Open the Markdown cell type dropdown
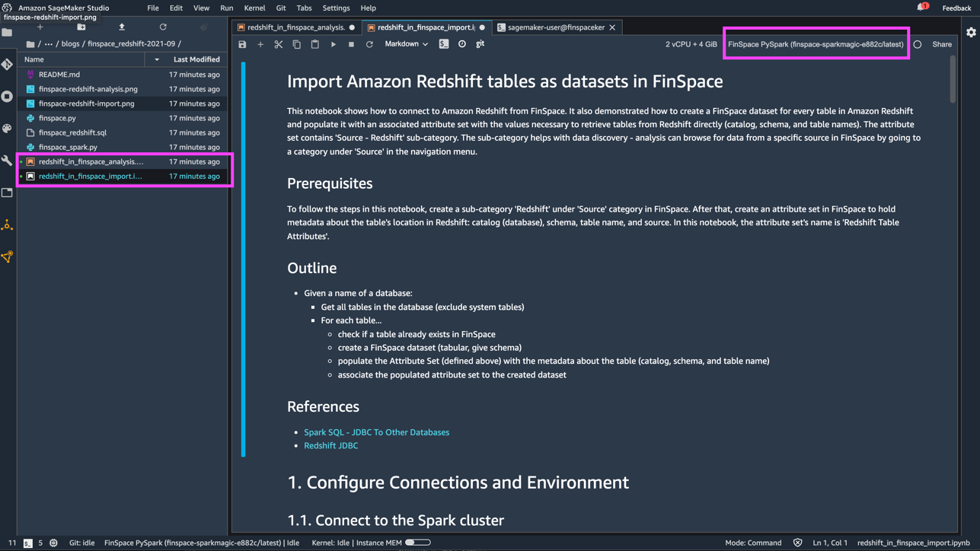980x551 pixels. click(406, 44)
